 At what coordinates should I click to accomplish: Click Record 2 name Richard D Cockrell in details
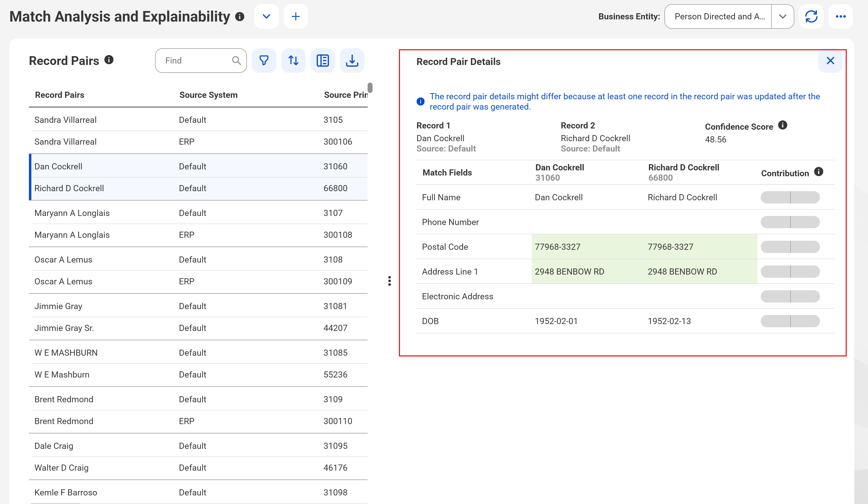[x=595, y=138]
